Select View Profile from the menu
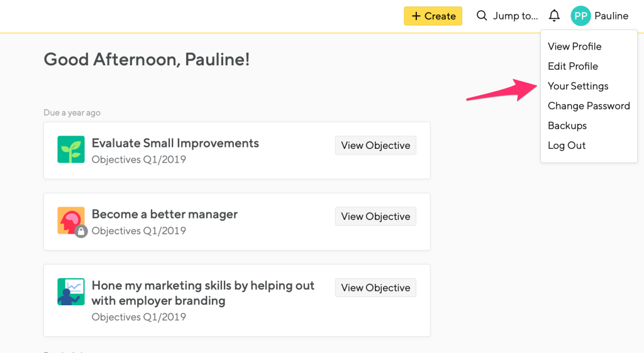The height and width of the screenshot is (353, 644). [x=574, y=46]
